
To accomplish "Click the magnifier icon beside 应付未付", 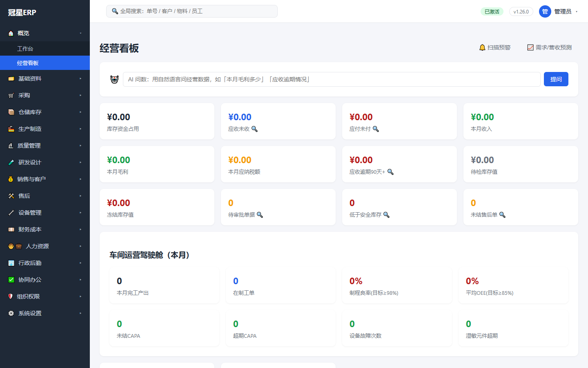I will 376,129.
